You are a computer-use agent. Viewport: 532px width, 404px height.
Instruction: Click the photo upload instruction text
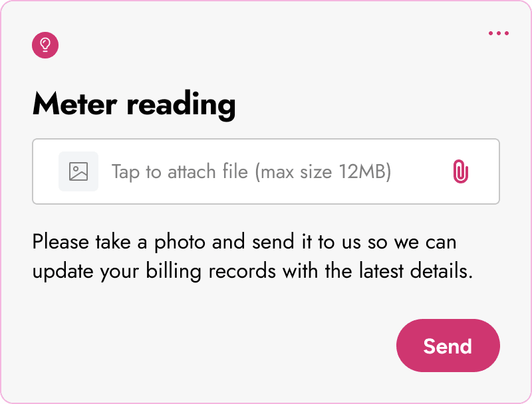[x=246, y=256]
